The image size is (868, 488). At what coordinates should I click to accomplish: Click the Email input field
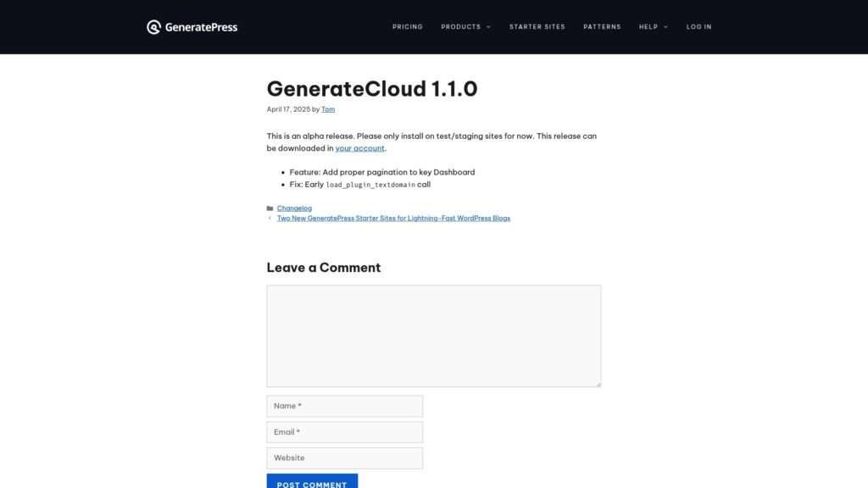[345, 432]
